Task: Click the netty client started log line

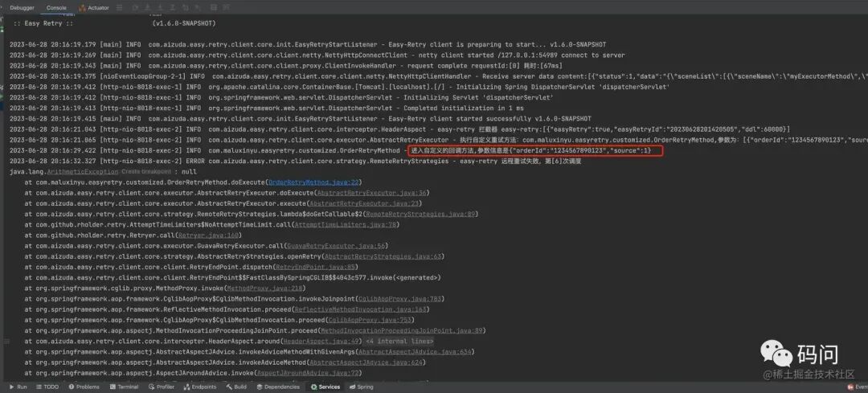Action: pos(317,55)
